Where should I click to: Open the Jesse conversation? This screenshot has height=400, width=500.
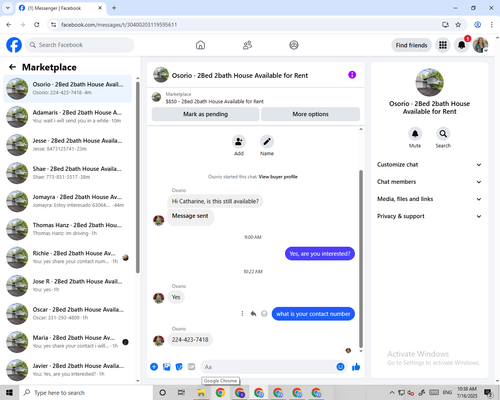point(67,145)
